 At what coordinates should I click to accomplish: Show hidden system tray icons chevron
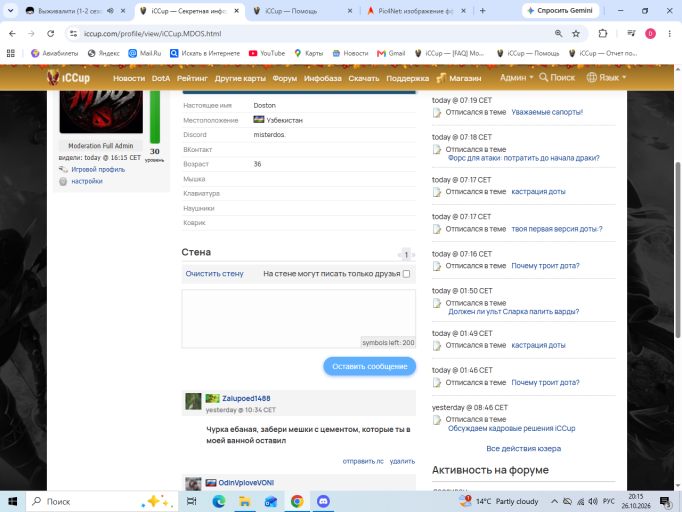[x=554, y=502]
